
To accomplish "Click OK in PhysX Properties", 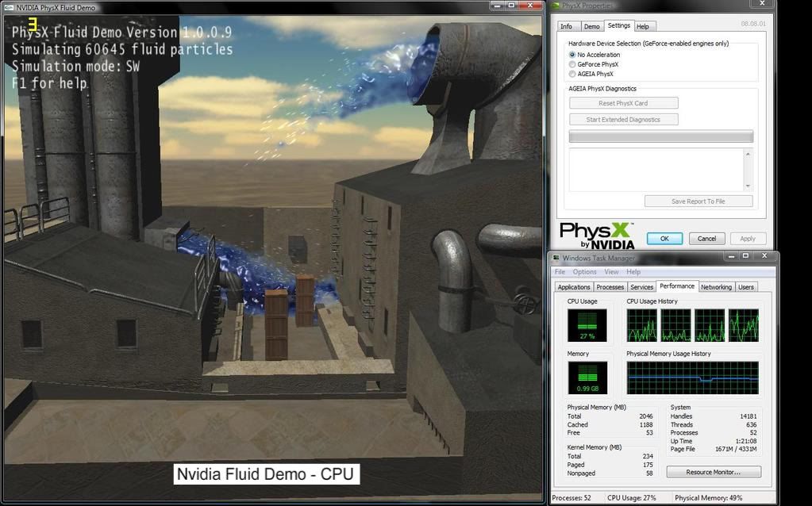I will tap(664, 238).
